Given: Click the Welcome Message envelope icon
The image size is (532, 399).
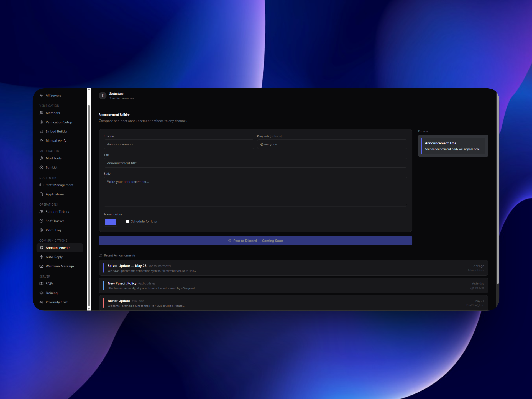Looking at the screenshot, I should [41, 266].
